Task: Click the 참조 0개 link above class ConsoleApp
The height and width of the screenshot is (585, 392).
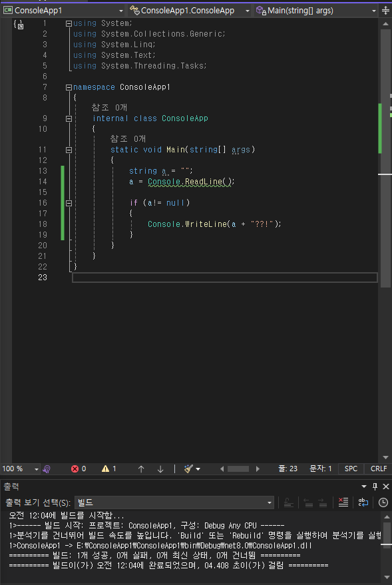Action: [110, 107]
